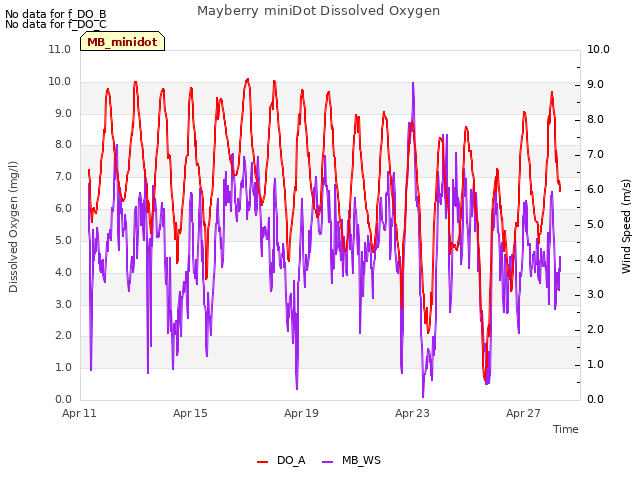Click the 1.0 right axis wind value
This screenshot has height=480, width=640.
595,364
